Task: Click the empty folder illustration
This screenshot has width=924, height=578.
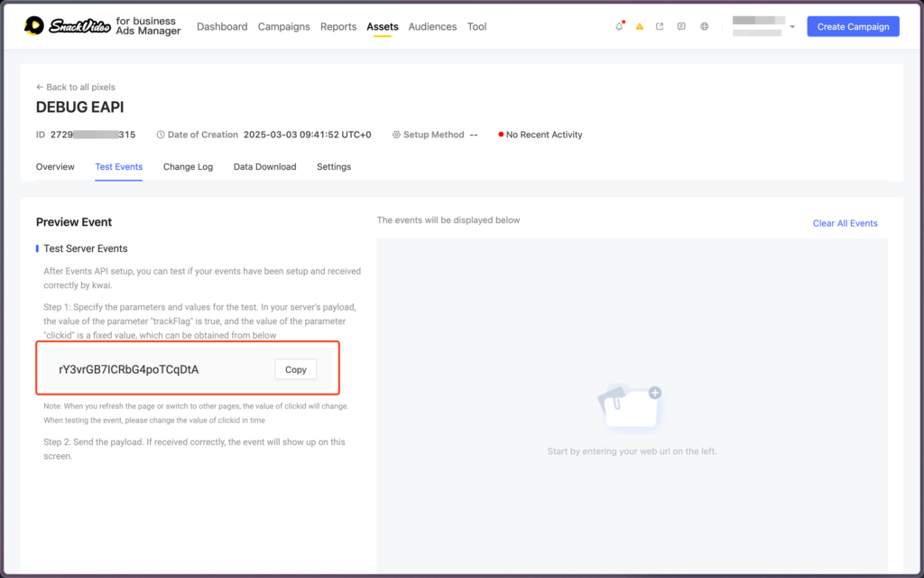Action: (x=632, y=407)
